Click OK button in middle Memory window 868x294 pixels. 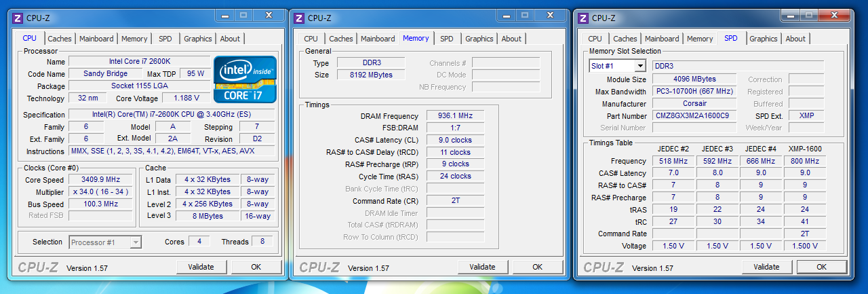tap(537, 267)
